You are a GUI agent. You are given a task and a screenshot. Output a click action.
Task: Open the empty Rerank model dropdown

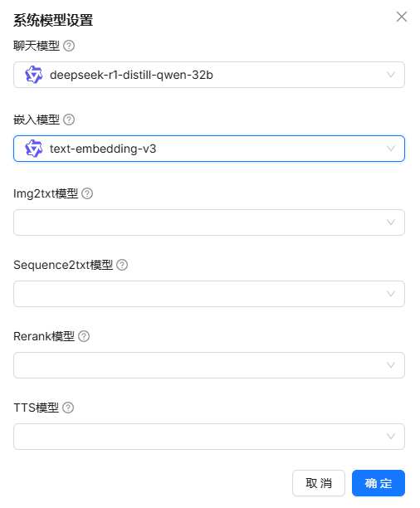[209, 364]
